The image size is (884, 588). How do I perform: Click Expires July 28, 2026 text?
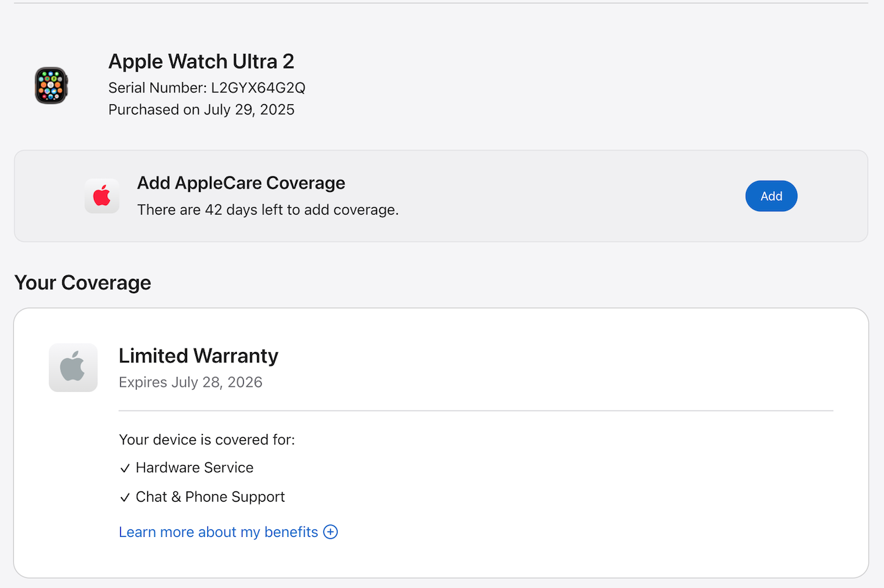pyautogui.click(x=191, y=382)
